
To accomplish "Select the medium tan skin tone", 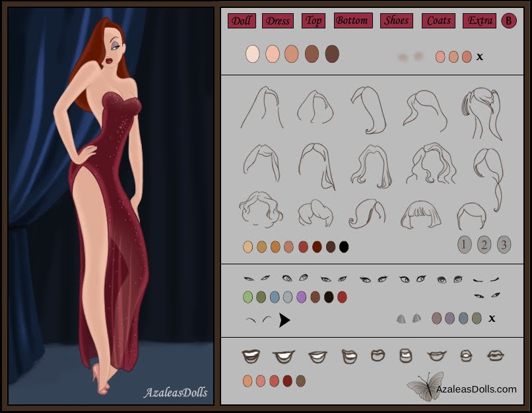I will coord(292,54).
